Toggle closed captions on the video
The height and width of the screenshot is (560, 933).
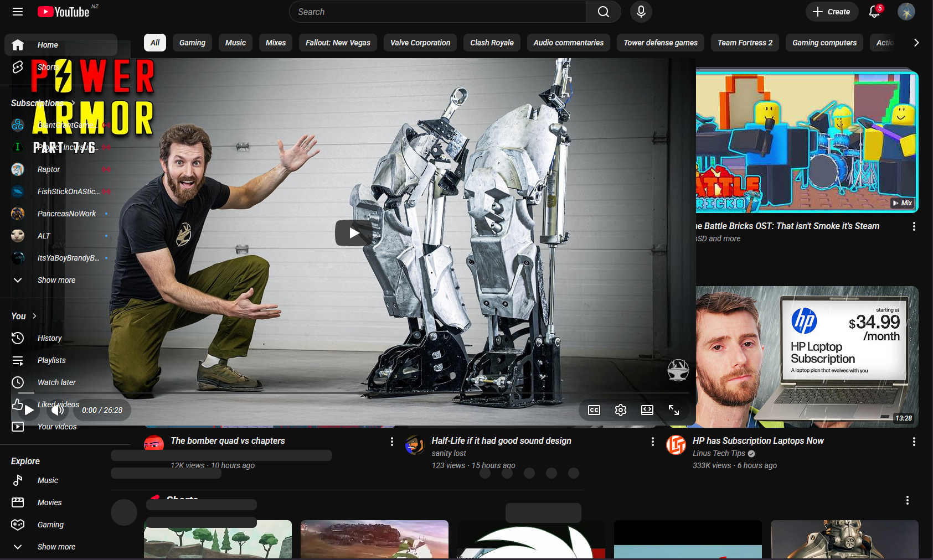point(594,410)
